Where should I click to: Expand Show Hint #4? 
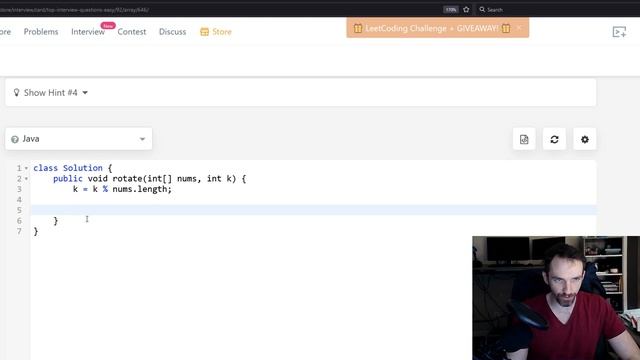tap(51, 93)
